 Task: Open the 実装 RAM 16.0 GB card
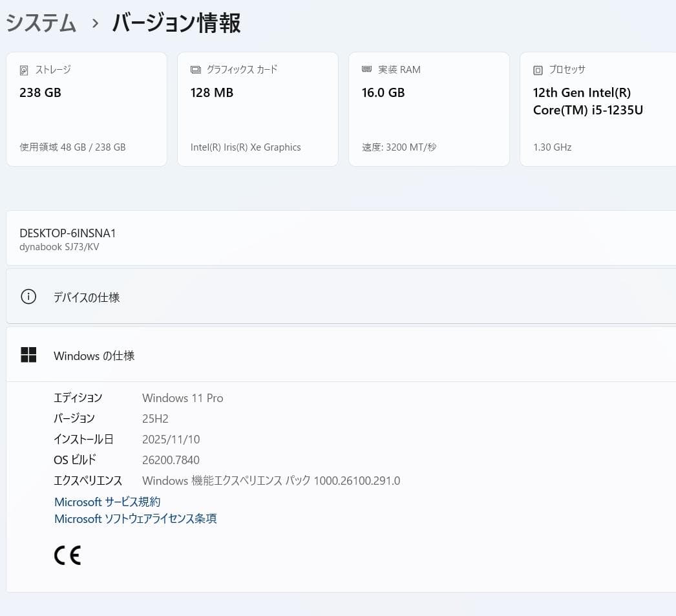point(429,109)
